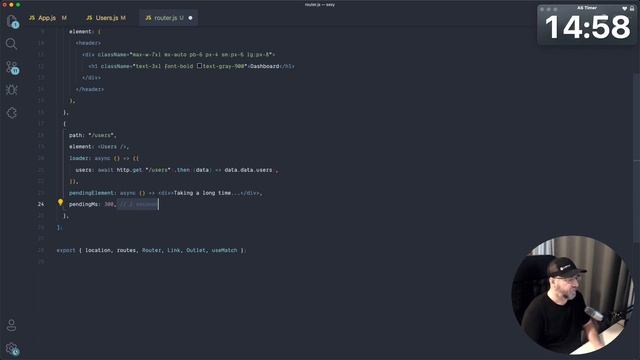
Task: Open the Extensions icon
Action: tap(11, 113)
